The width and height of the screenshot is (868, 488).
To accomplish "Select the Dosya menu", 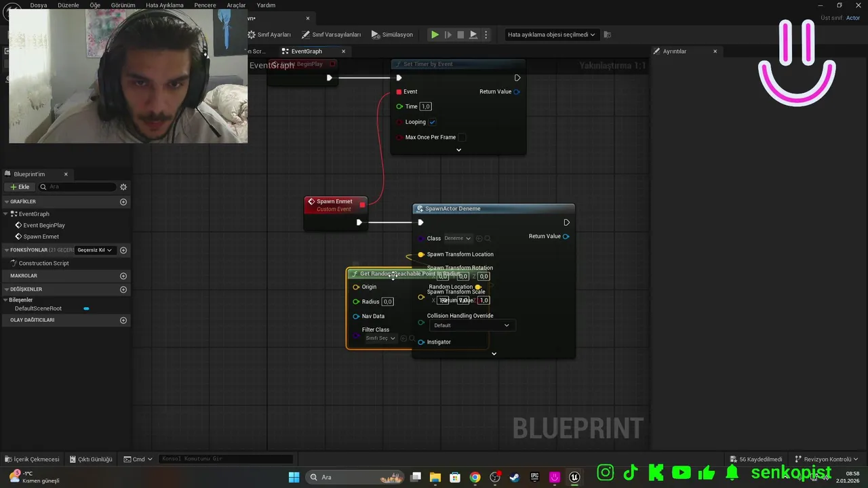I will [x=39, y=5].
